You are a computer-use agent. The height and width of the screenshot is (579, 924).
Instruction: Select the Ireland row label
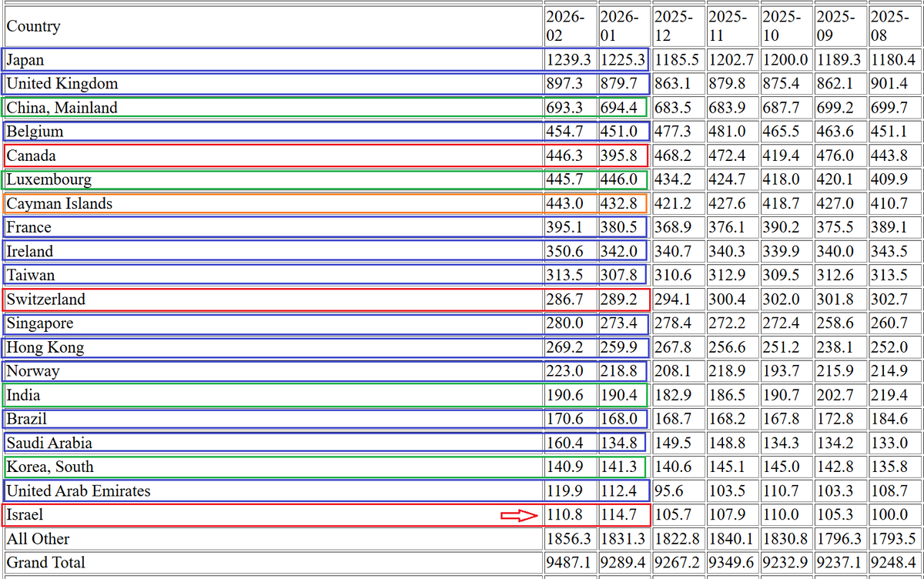(x=30, y=251)
